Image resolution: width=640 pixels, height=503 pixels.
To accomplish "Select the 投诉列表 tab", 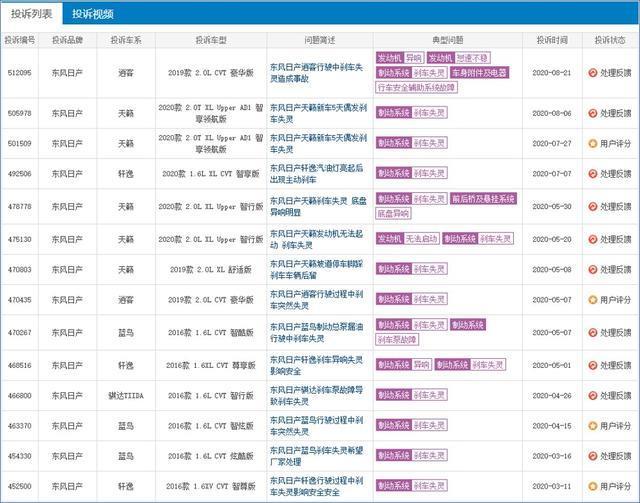I will click(31, 14).
